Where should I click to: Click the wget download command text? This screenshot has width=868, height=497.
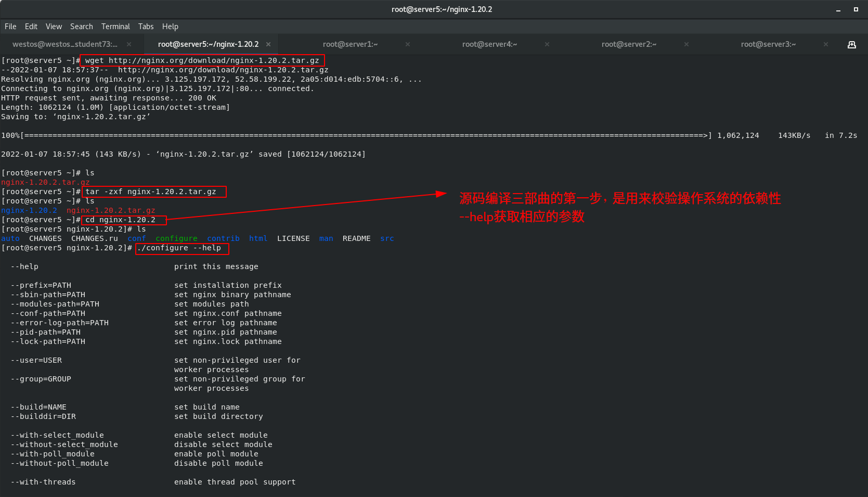click(202, 60)
